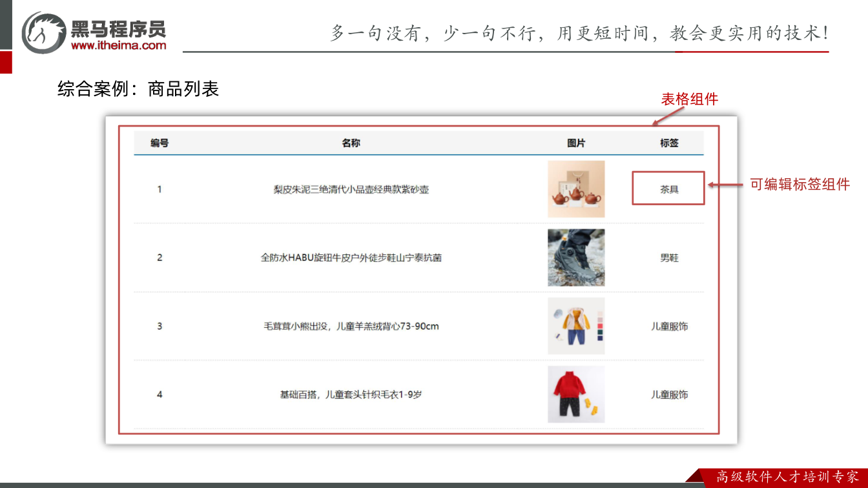Screen dimensions: 868x488
Task: Open the kids lamb-fleece vest thumbnail
Action: point(576,326)
